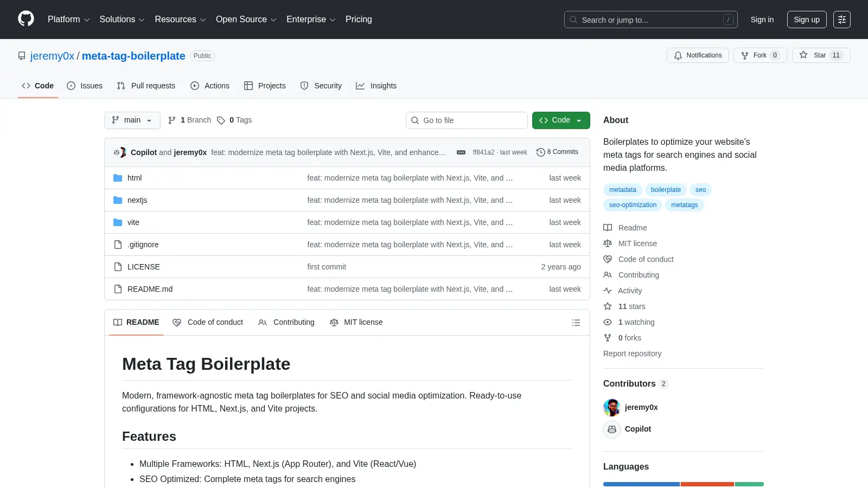Expand the Open Source menu

246,20
